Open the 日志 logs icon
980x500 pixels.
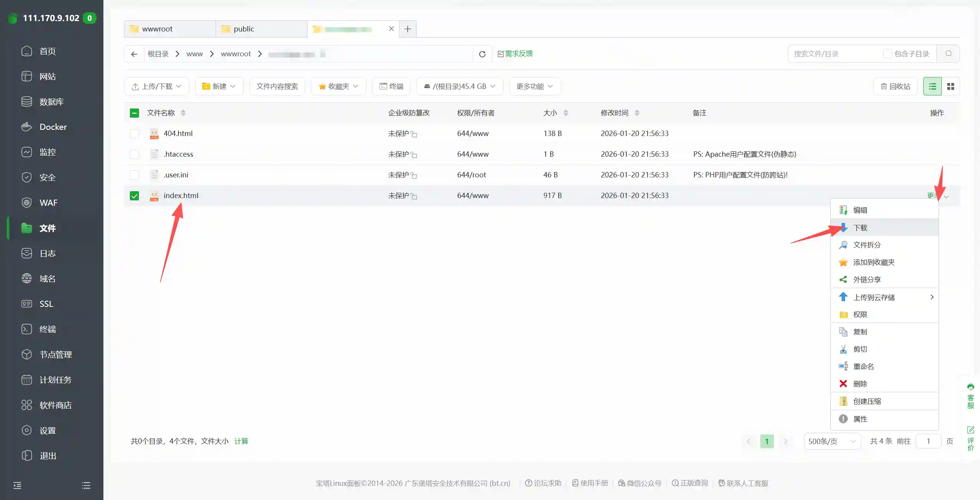click(26, 253)
